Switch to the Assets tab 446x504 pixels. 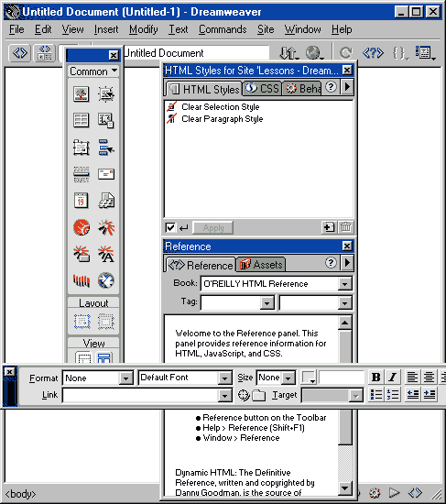[x=261, y=265]
